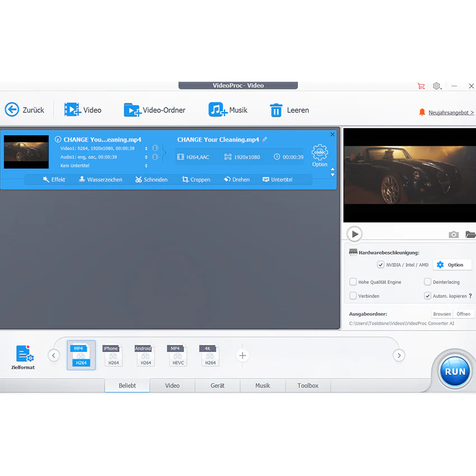Enable Hohe Qualität Engine checkbox
This screenshot has width=476, height=476.
coord(353,282)
